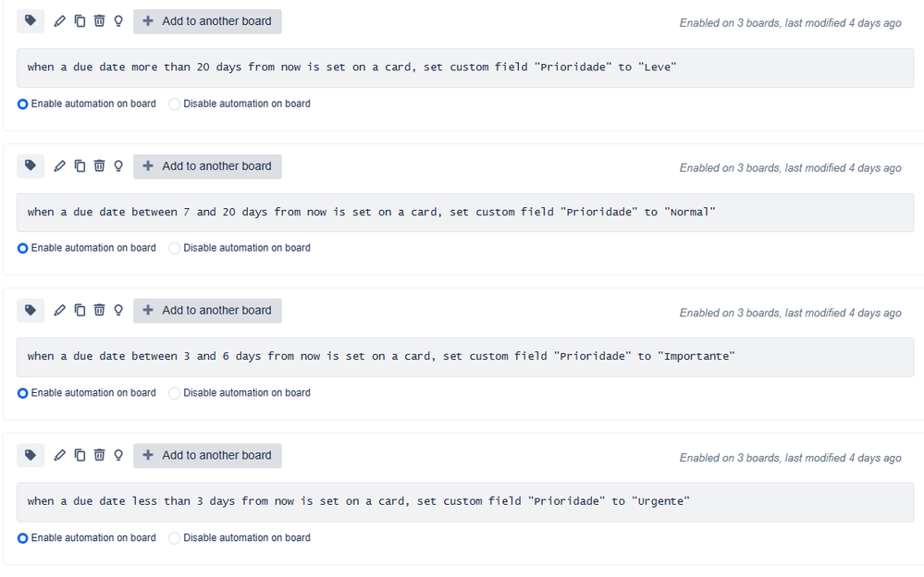Click the tag icon on the "Leve" rule
924x577 pixels.
click(30, 21)
